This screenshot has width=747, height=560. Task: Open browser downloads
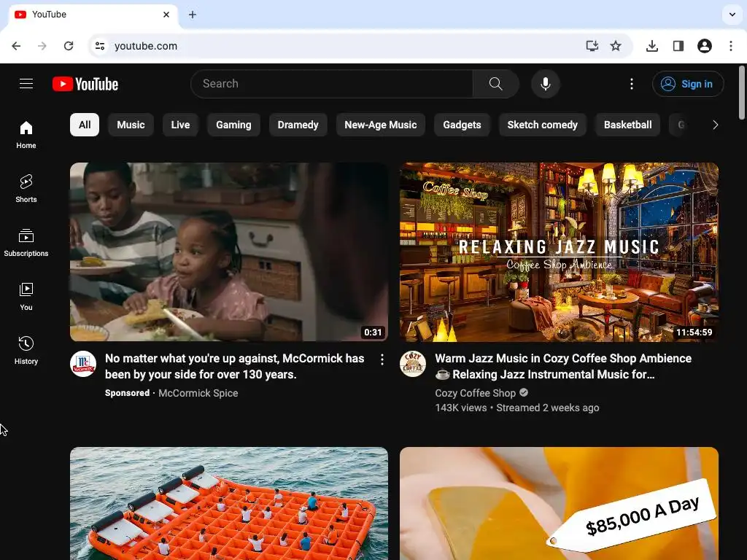click(652, 46)
